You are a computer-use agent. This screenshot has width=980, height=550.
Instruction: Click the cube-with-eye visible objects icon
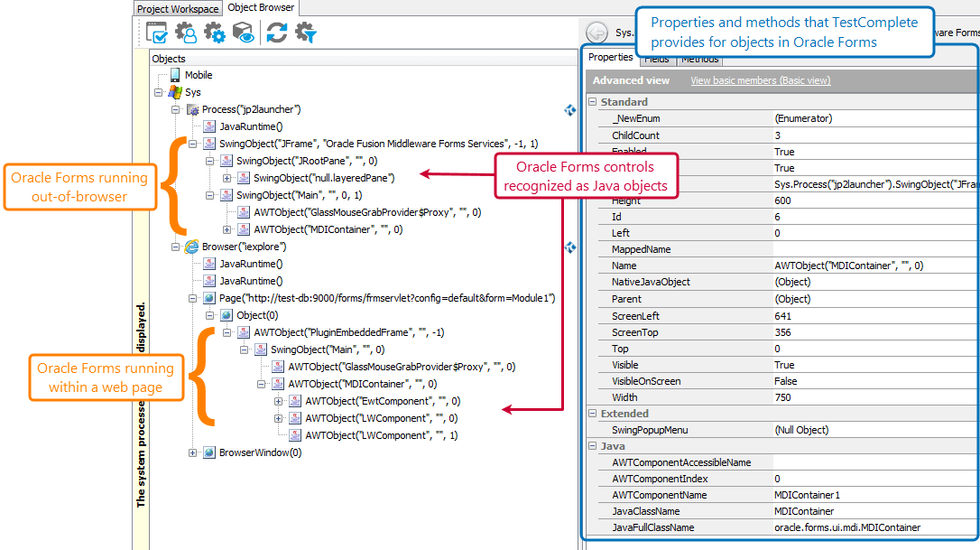243,33
